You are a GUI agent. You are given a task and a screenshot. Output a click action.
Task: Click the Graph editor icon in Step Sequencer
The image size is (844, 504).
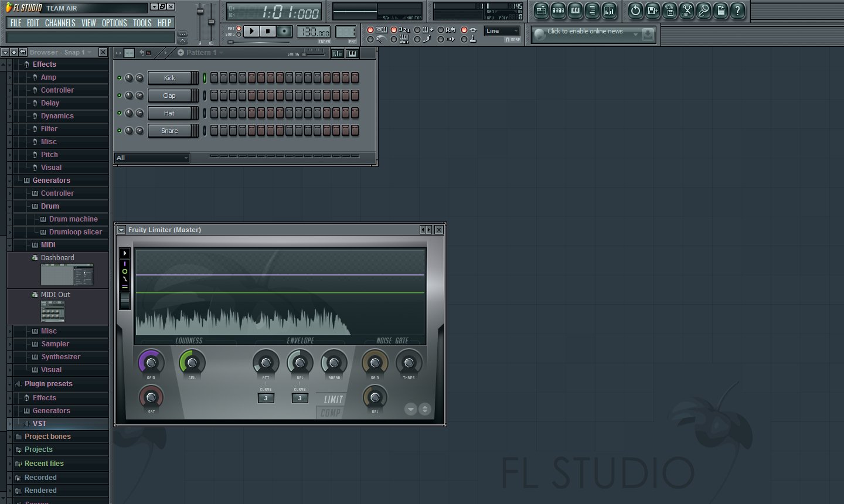338,53
